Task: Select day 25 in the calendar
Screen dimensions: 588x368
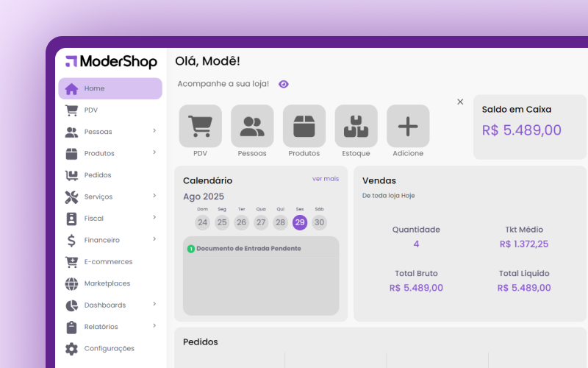Action: pyautogui.click(x=222, y=222)
